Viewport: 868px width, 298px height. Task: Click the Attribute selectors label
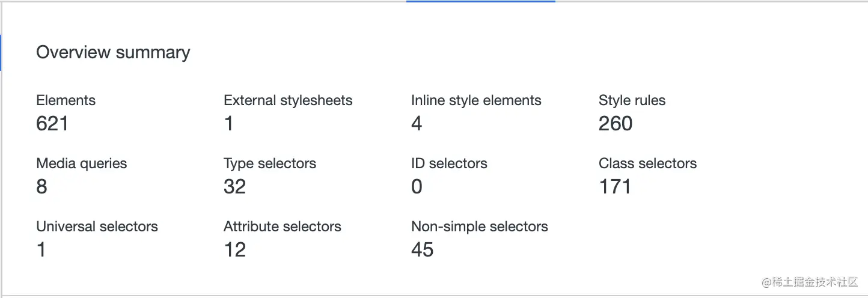[283, 227]
